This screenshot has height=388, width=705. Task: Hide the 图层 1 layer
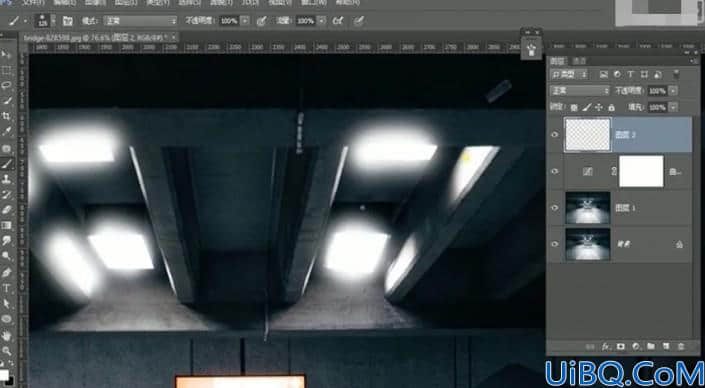pyautogui.click(x=555, y=208)
